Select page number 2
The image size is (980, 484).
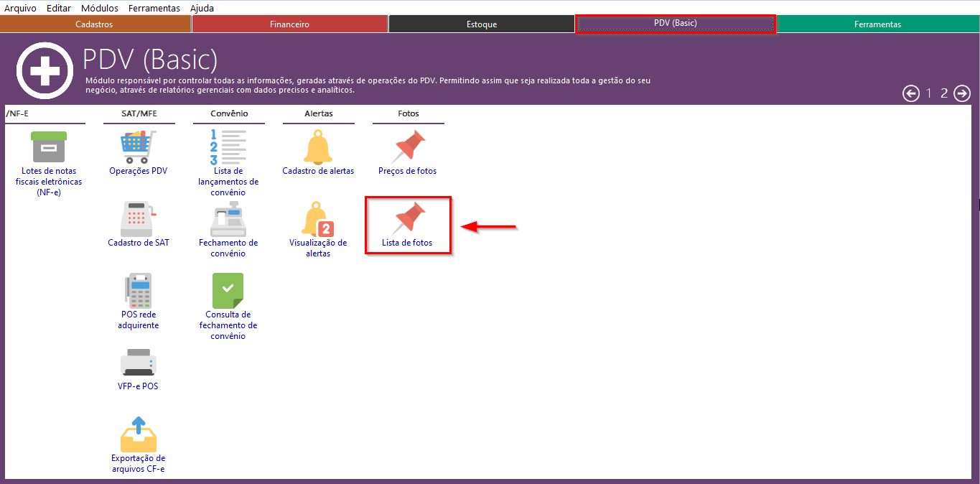click(x=944, y=93)
